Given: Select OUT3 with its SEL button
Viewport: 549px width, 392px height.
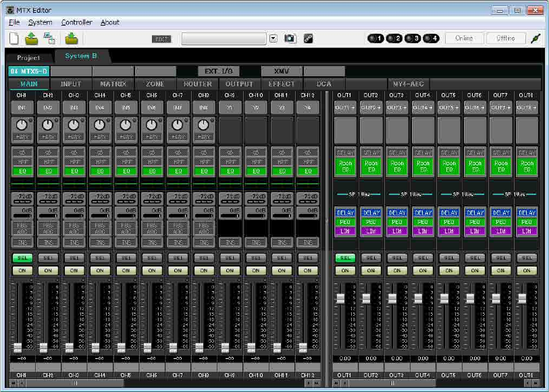Looking at the screenshot, I should (x=397, y=258).
